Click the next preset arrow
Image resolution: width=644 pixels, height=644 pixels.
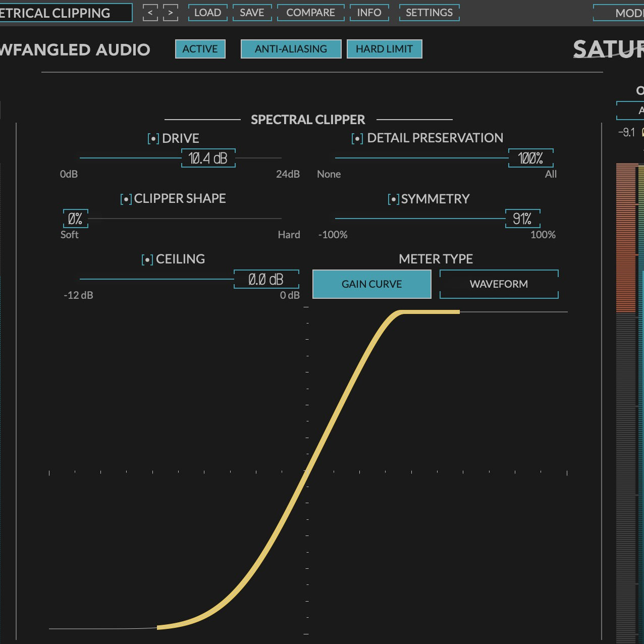(171, 13)
